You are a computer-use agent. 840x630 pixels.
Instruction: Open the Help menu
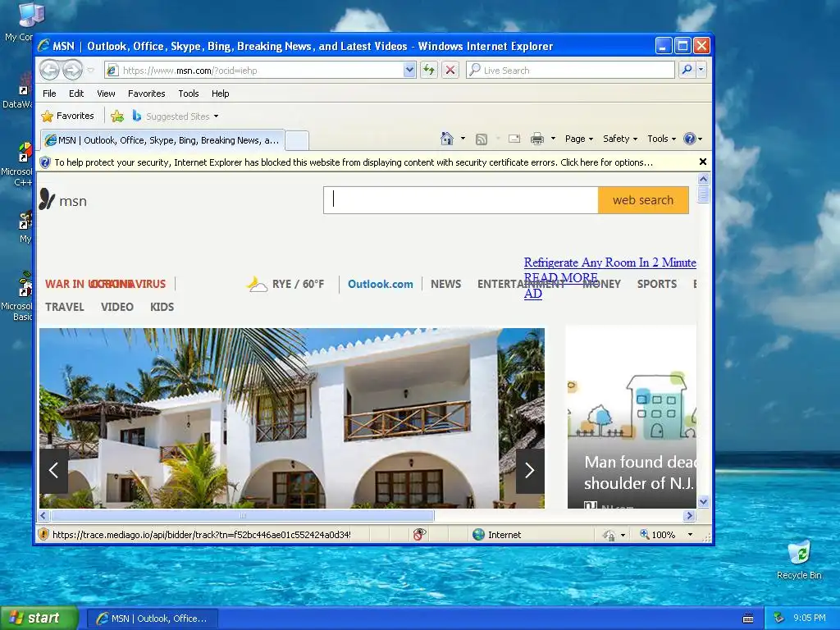220,94
